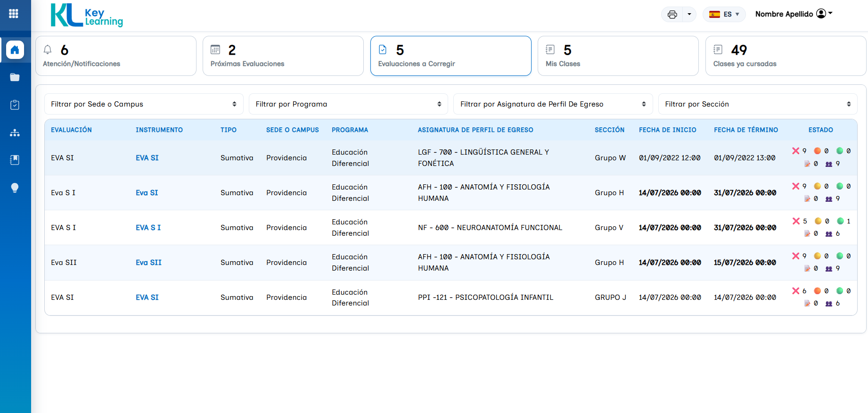This screenshot has height=413, width=868.
Task: Open EVA SI link in Grupo W row
Action: point(147,158)
